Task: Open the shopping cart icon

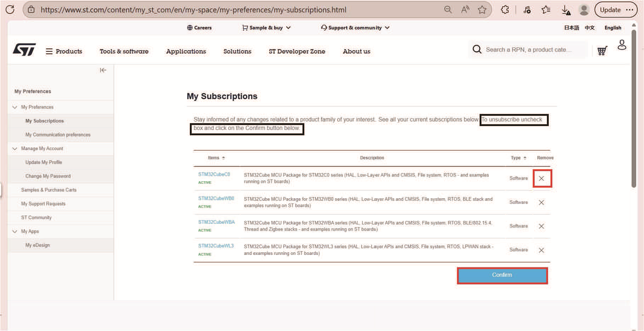Action: click(x=602, y=51)
